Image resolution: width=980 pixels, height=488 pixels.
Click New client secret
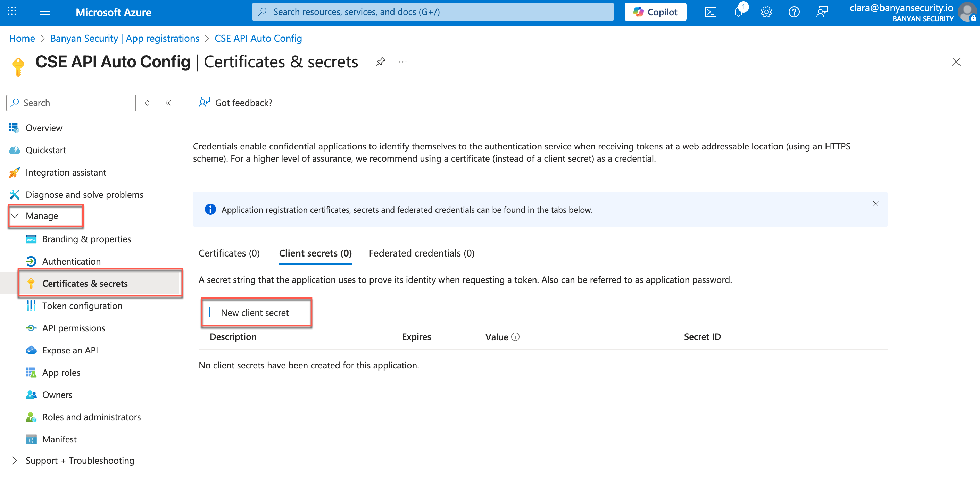pyautogui.click(x=254, y=313)
